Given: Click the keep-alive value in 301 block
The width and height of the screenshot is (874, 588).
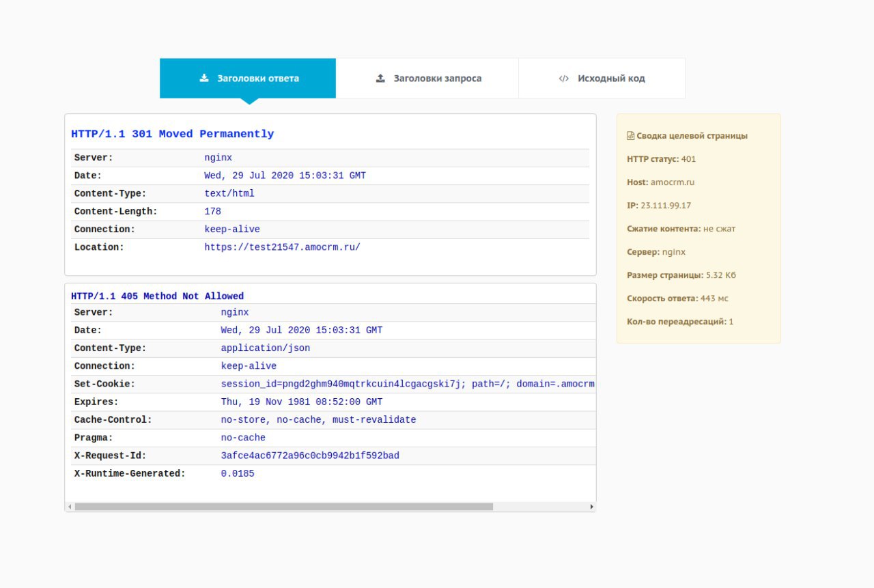Looking at the screenshot, I should point(232,229).
